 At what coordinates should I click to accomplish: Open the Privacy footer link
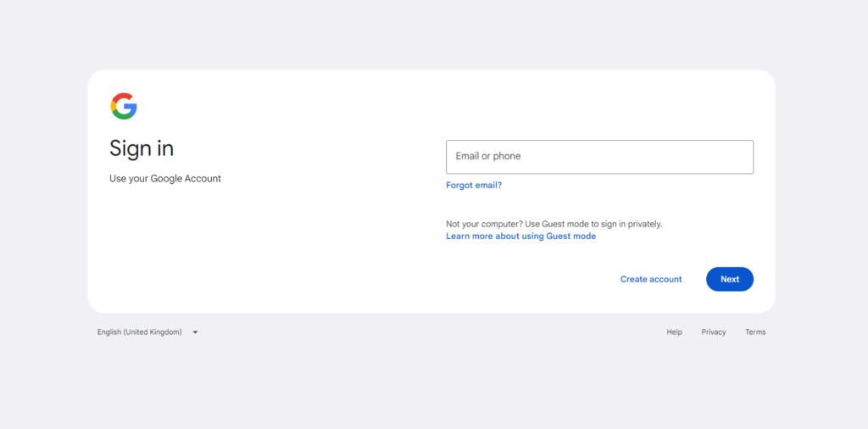(714, 332)
